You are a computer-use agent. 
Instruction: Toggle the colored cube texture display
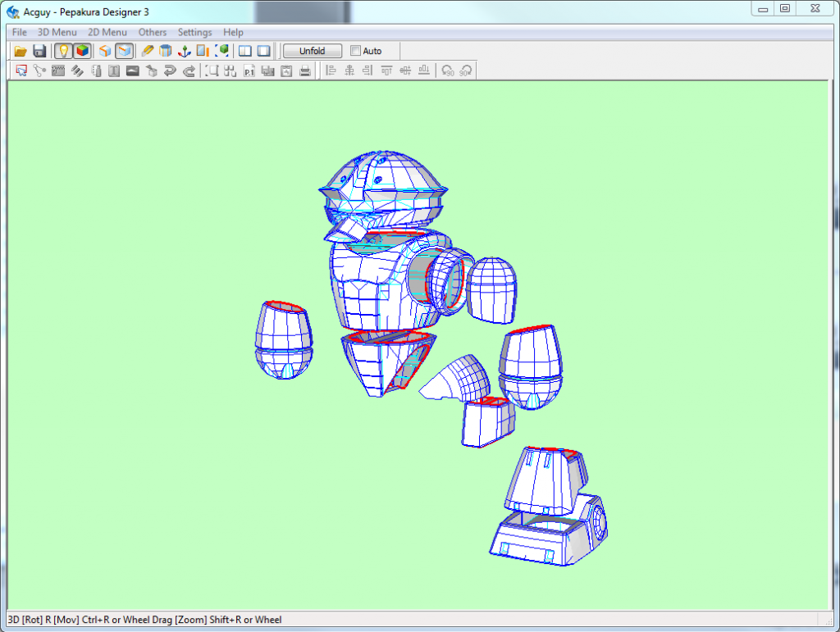pos(82,51)
